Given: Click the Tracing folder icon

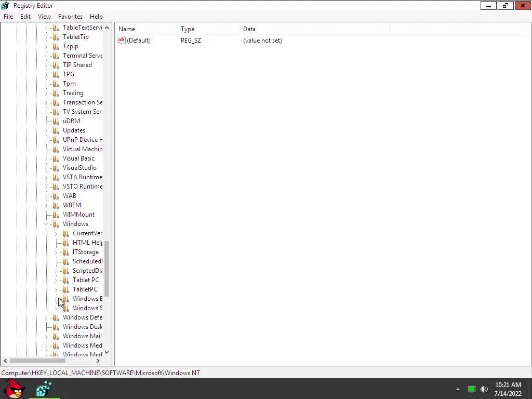Looking at the screenshot, I should click(x=56, y=93).
